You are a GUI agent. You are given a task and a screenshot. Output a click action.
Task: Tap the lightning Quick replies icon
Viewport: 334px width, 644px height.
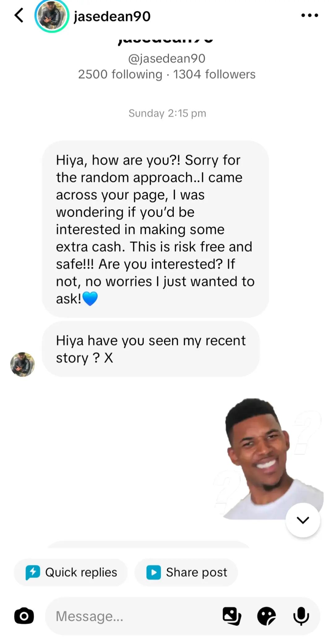click(33, 572)
